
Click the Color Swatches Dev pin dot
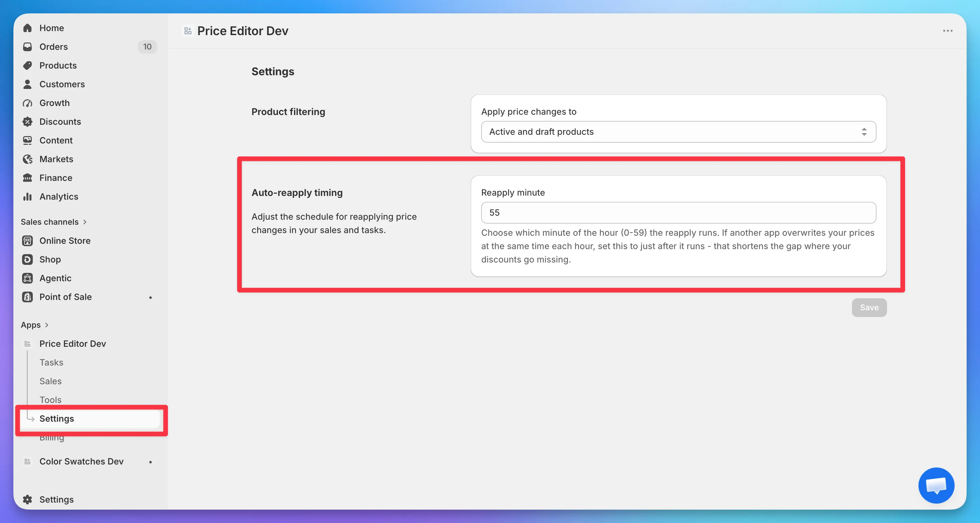[151, 462]
